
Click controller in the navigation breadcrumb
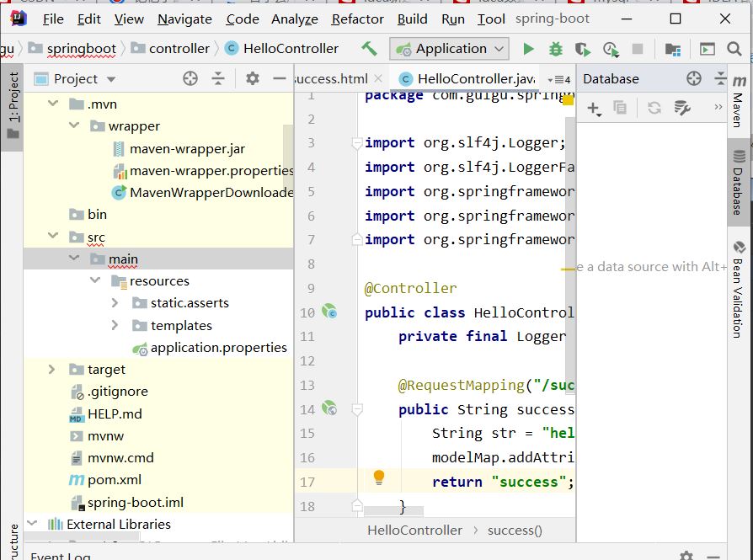(179, 49)
